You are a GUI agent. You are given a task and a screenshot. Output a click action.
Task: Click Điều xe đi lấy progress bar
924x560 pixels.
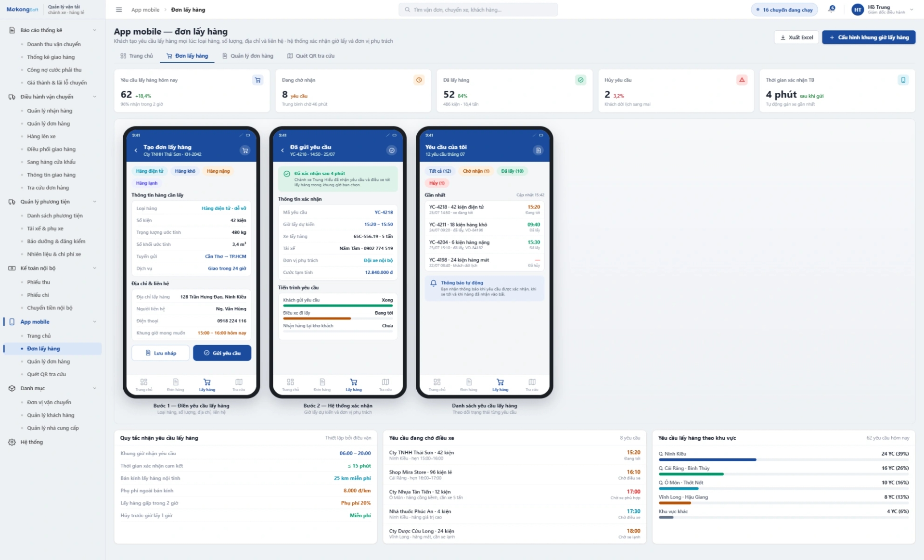click(x=338, y=318)
